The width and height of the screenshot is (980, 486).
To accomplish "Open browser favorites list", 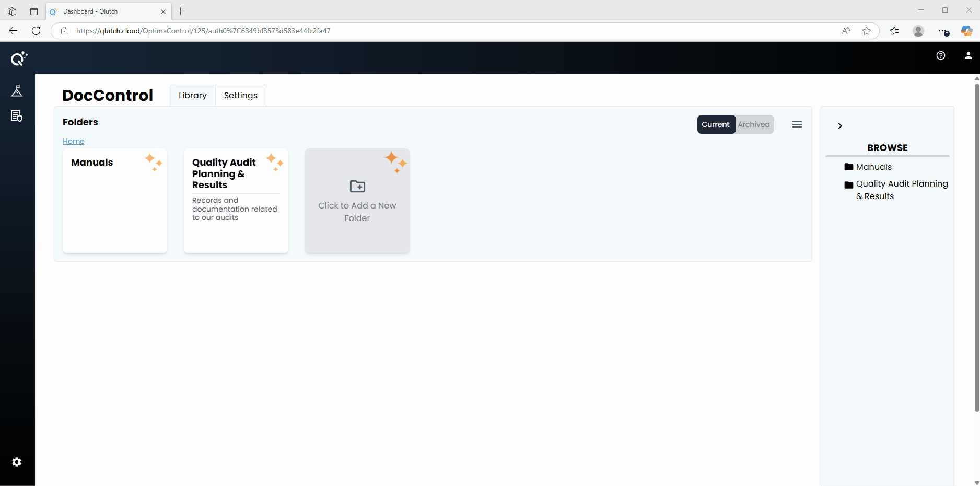I will (x=894, y=31).
